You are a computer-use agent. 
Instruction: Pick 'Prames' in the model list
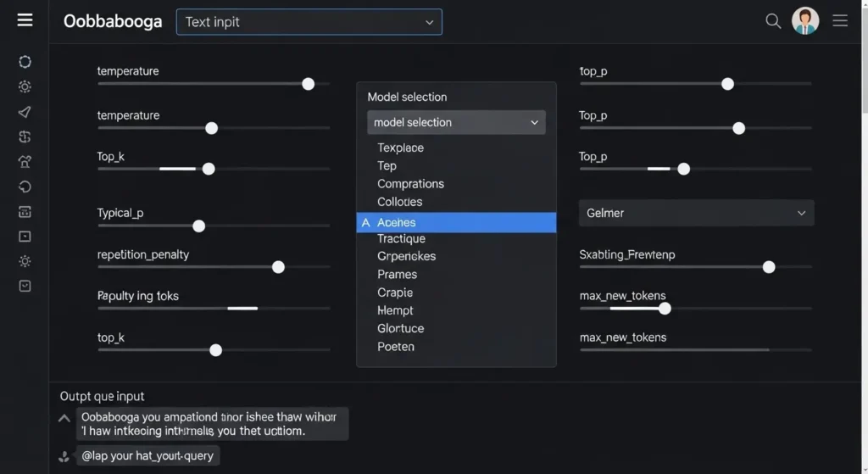[x=397, y=275]
